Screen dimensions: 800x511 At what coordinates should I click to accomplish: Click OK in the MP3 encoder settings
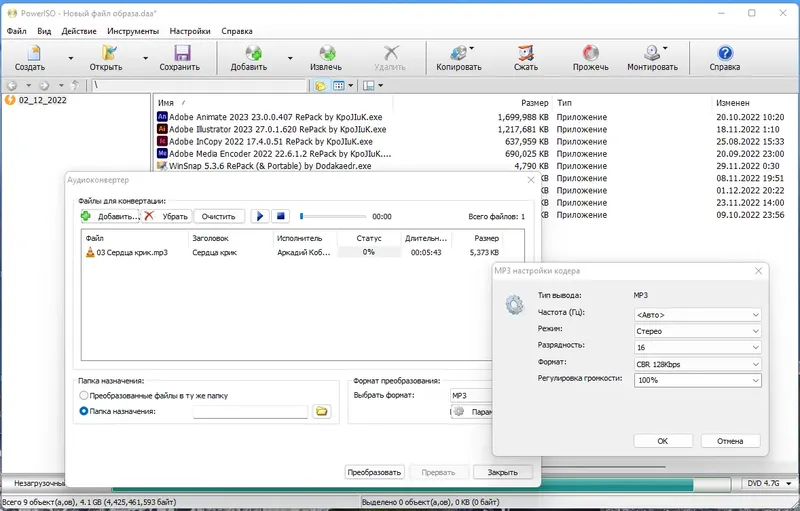pos(663,441)
